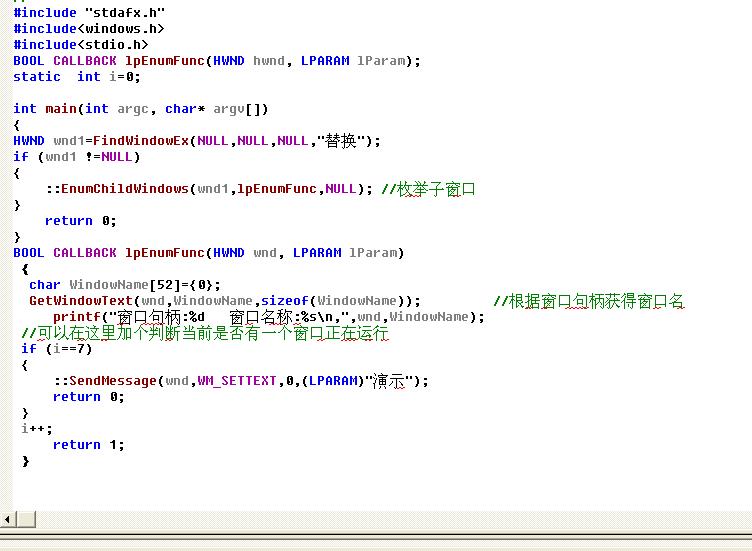This screenshot has height=551, width=752.
Task: Click the return 1; statement
Action: (89, 445)
